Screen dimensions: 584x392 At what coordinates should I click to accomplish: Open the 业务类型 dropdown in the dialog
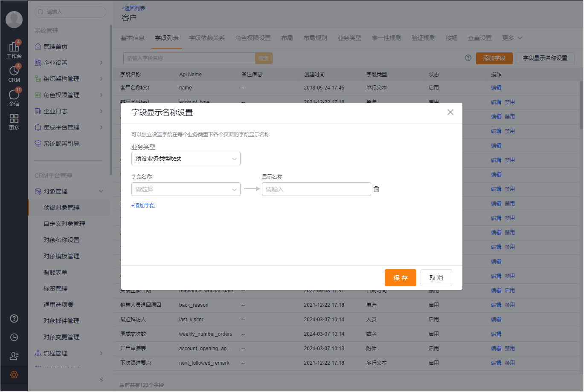pos(186,158)
